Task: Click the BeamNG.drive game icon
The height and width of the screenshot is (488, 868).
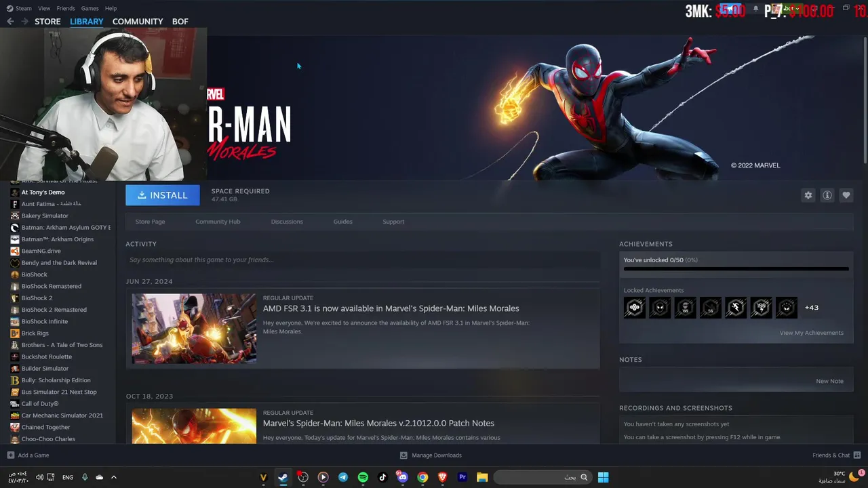Action: [15, 251]
